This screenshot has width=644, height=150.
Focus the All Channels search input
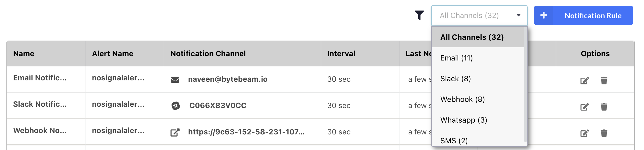472,15
